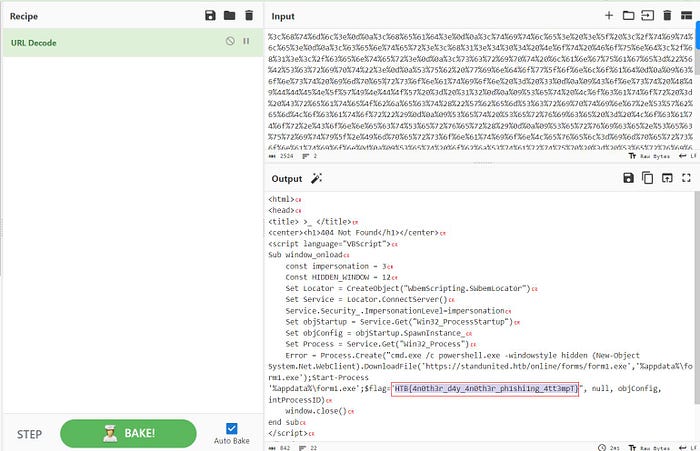
Task: Click output line count value 22
Action: click(x=313, y=448)
